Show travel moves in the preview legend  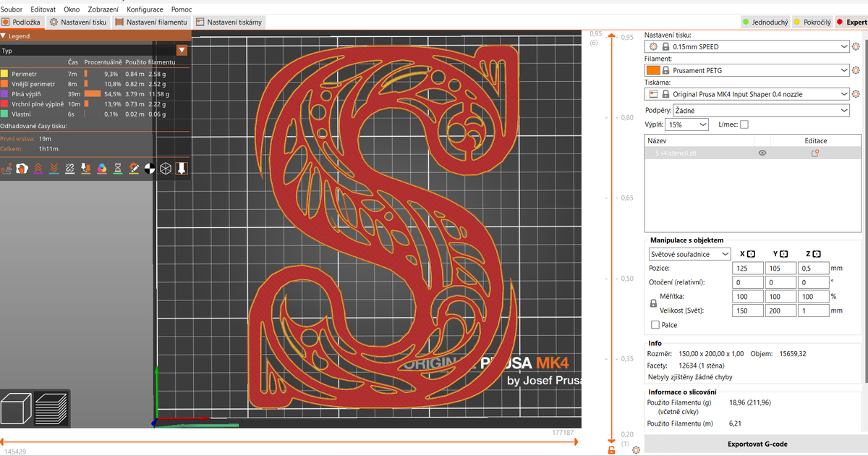point(7,169)
